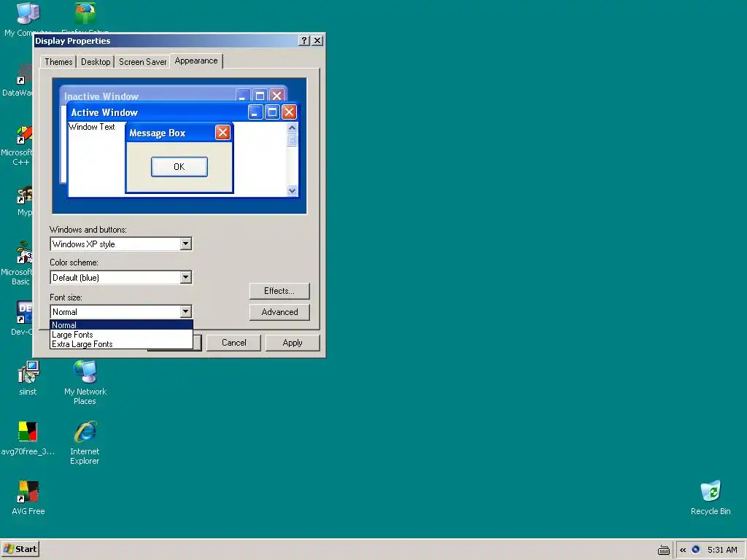Select the AVG Free shortcut icon

coord(28,491)
